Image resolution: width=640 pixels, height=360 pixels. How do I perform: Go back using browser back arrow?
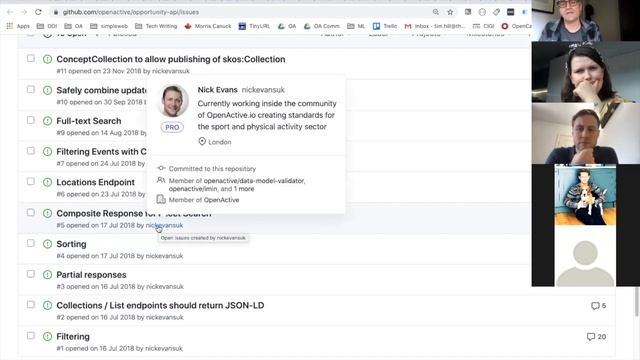(x=10, y=12)
